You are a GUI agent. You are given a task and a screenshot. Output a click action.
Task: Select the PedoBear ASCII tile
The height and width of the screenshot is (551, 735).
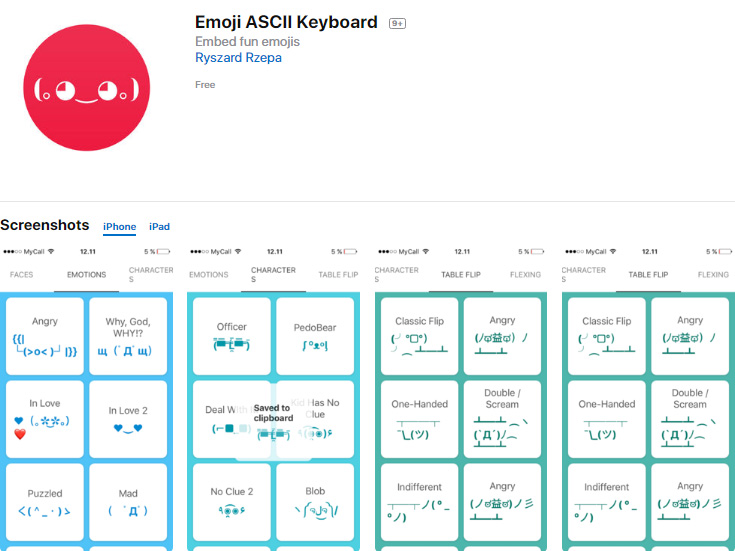315,334
